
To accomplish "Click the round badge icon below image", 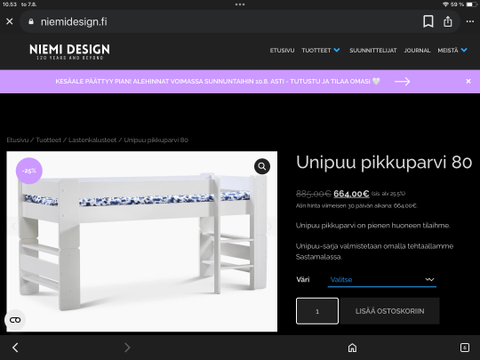I will point(15,320).
